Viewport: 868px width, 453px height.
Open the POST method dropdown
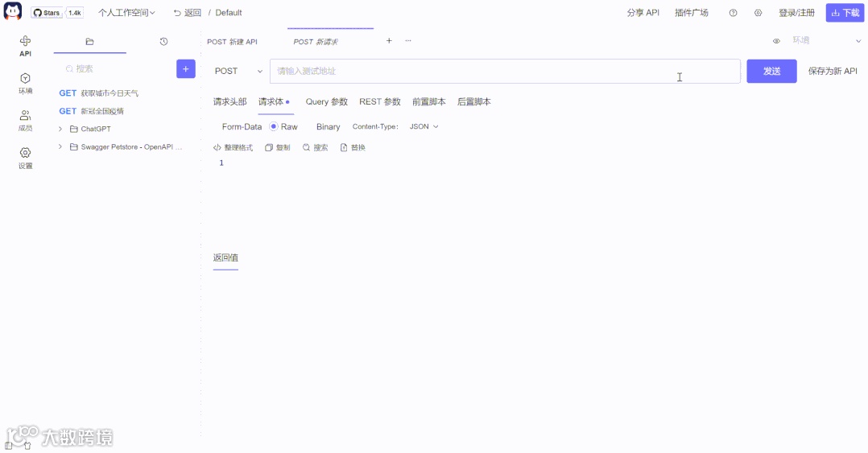tap(238, 71)
